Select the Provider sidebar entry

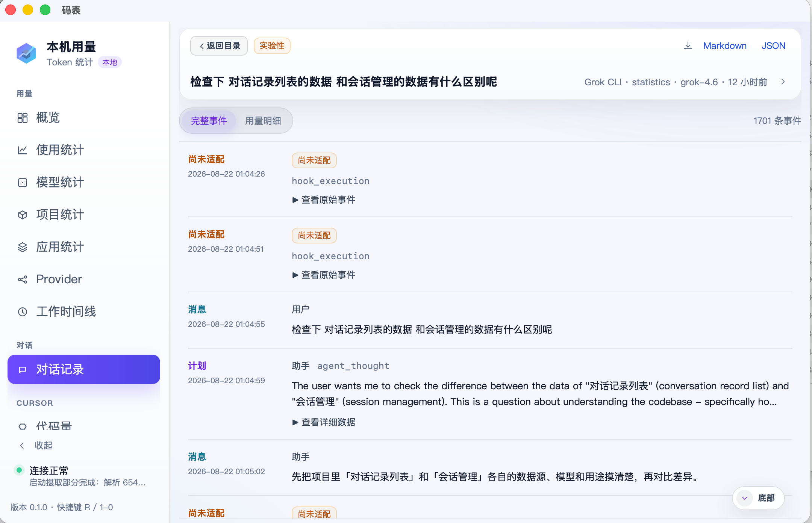tap(84, 280)
